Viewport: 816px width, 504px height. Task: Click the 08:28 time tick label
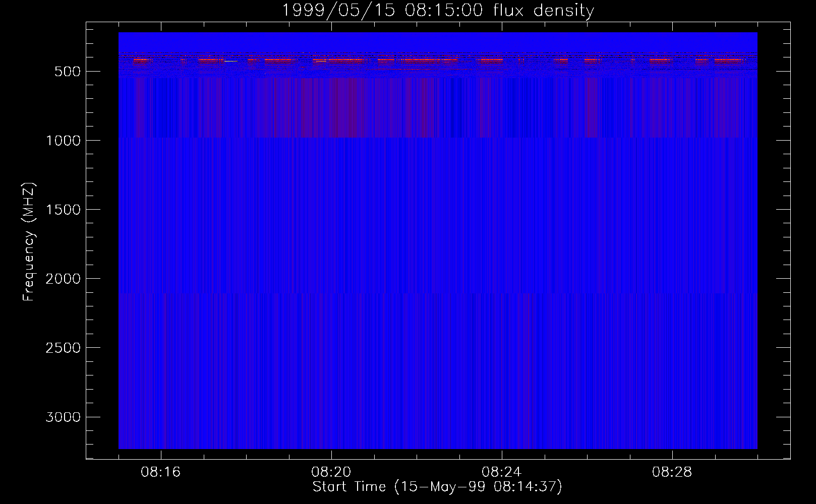coord(672,472)
